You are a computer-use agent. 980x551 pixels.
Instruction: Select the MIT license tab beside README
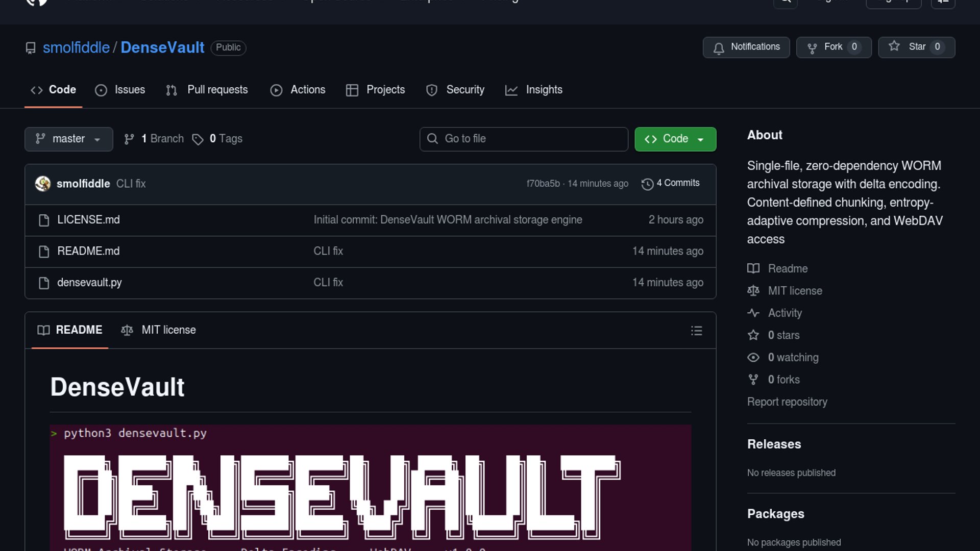click(159, 330)
